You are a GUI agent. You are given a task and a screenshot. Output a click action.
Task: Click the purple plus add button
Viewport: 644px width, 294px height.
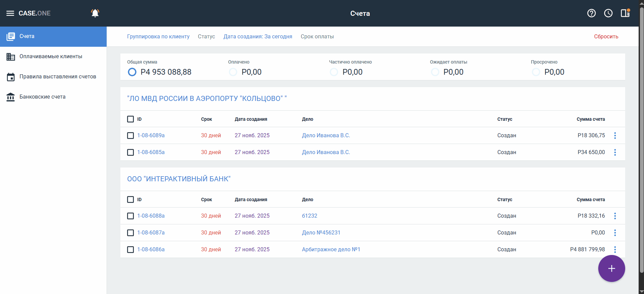611,268
